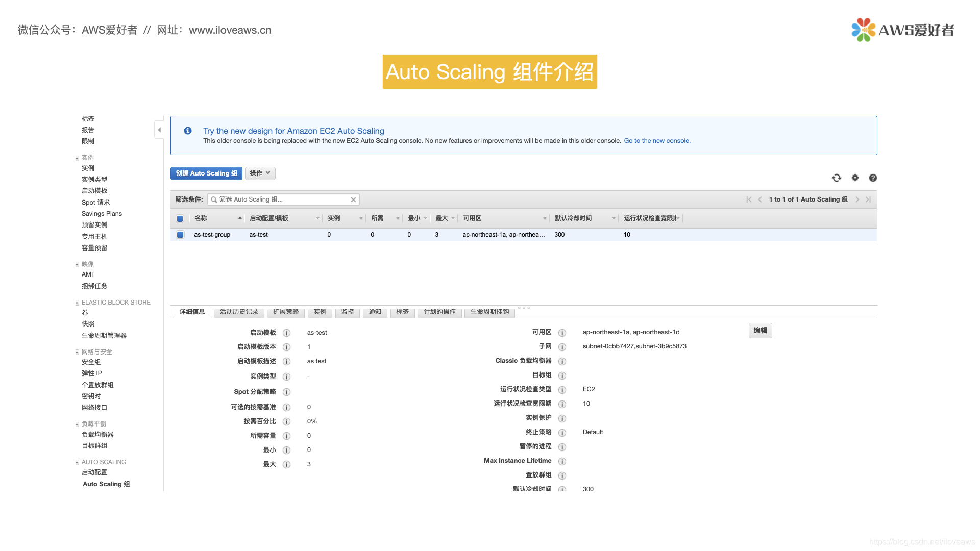Click info icon next to 实例类型
The image size is (980, 551).
click(287, 377)
